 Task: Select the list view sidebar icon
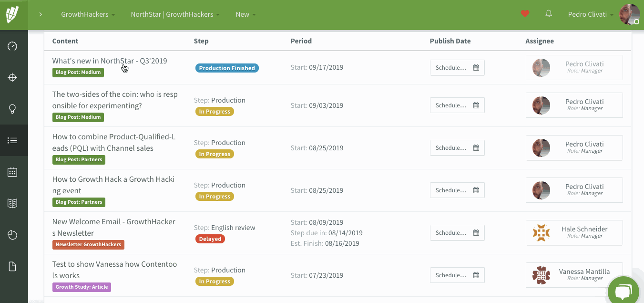pos(12,140)
